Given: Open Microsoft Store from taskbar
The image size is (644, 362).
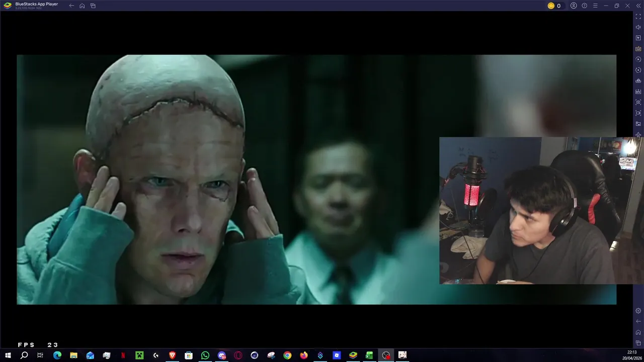Looking at the screenshot, I should (x=189, y=355).
